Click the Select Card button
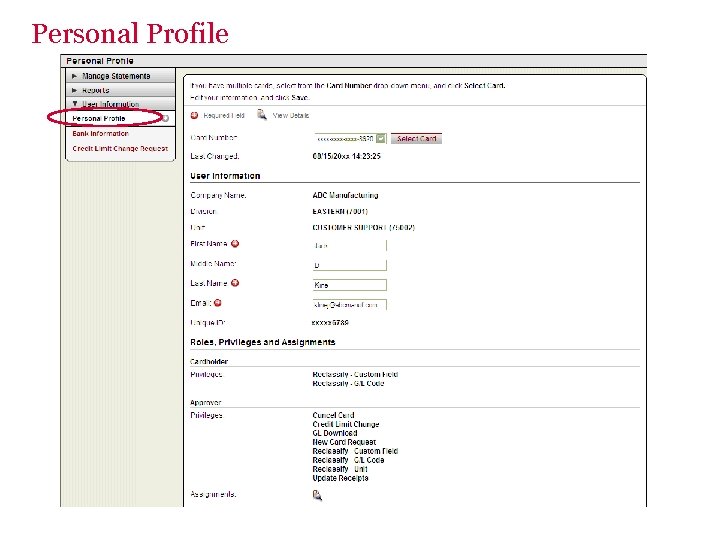Image resolution: width=720 pixels, height=540 pixels. (x=416, y=139)
